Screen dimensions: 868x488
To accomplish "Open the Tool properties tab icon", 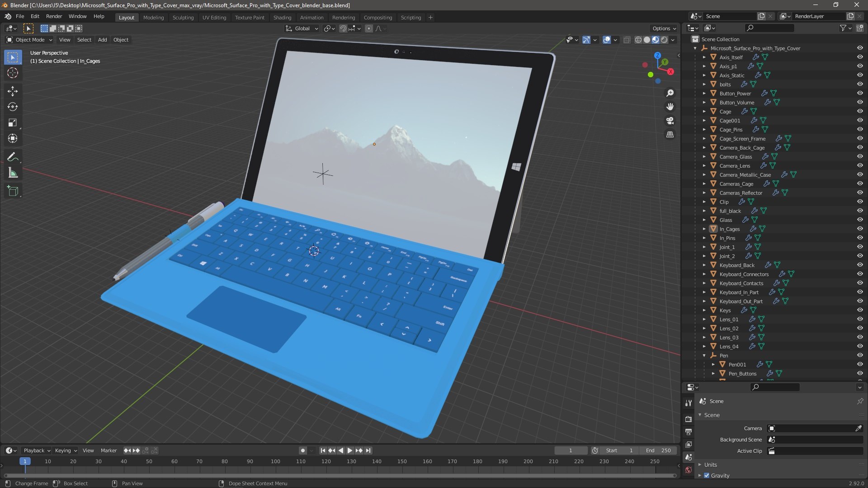I will pyautogui.click(x=689, y=403).
